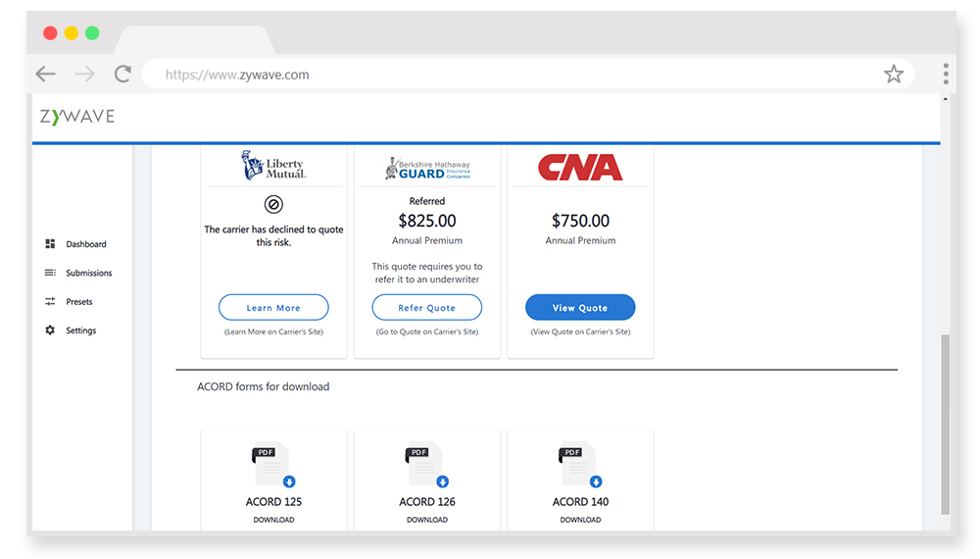Click the CNA logo
The height and width of the screenshot is (559, 980).
pyautogui.click(x=580, y=167)
